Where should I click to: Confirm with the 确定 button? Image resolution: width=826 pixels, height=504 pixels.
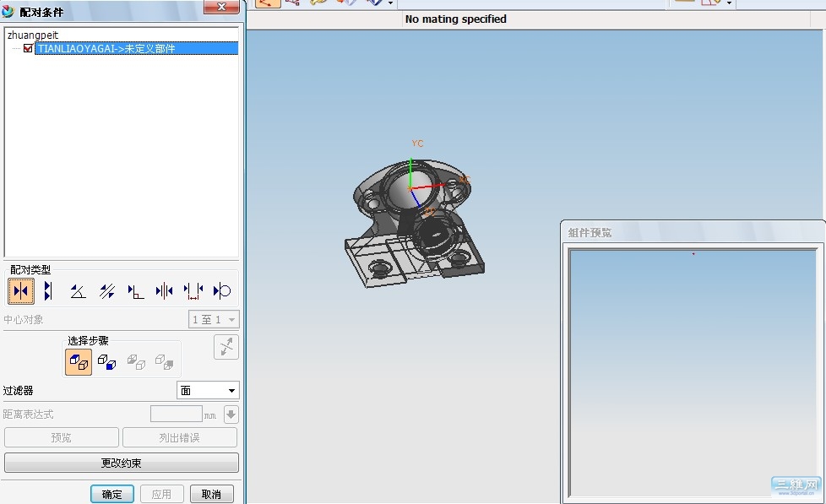[111, 494]
